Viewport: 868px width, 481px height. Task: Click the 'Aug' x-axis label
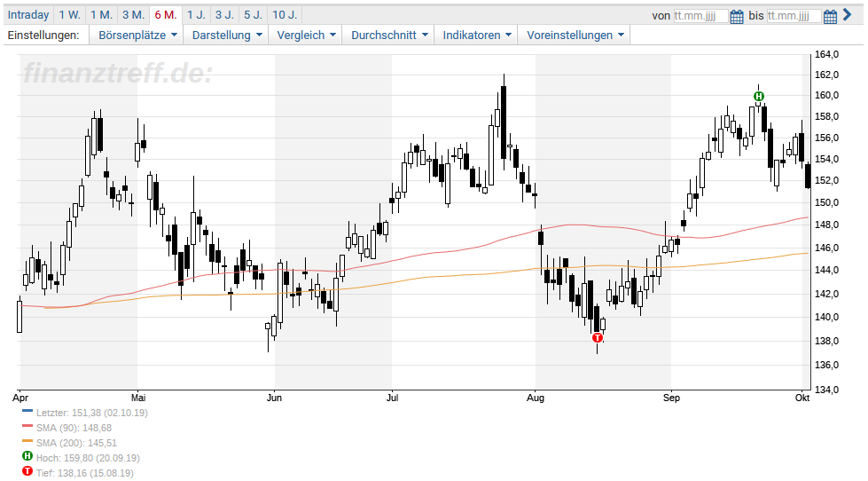536,398
